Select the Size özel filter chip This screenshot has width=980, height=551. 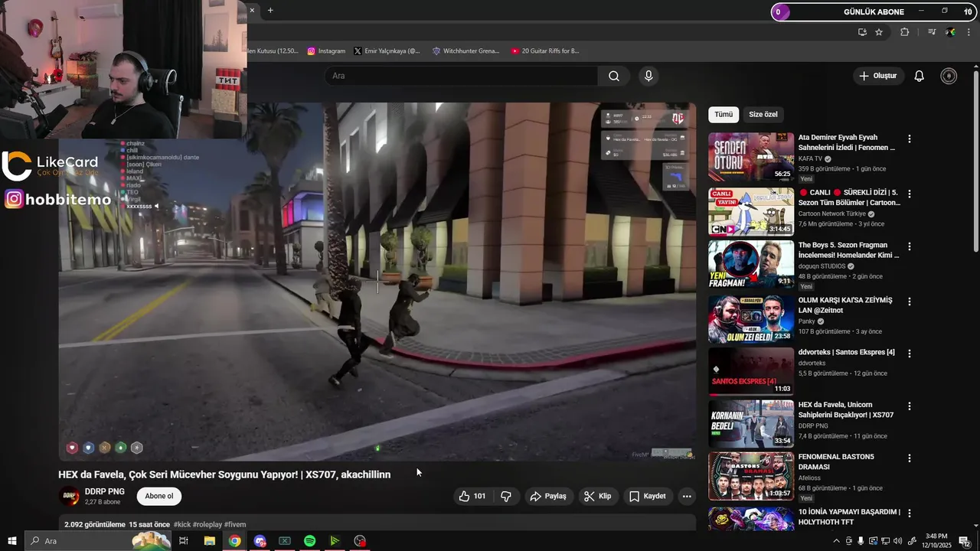tap(763, 115)
